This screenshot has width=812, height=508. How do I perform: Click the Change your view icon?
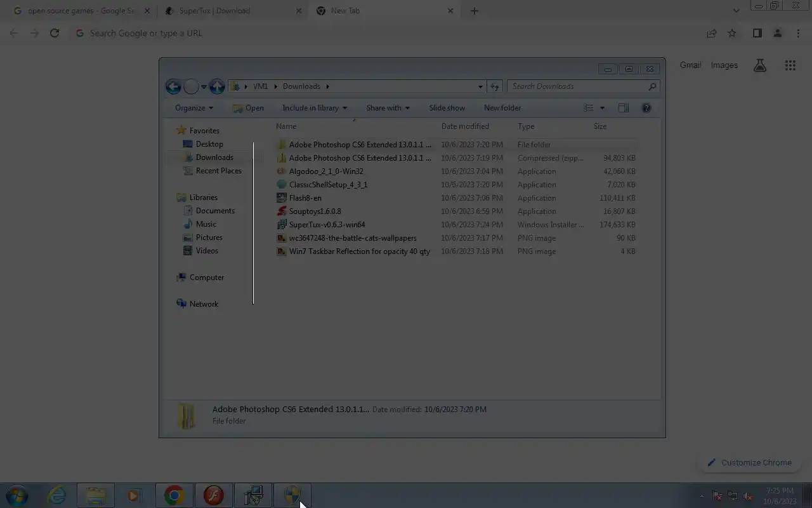(589, 108)
